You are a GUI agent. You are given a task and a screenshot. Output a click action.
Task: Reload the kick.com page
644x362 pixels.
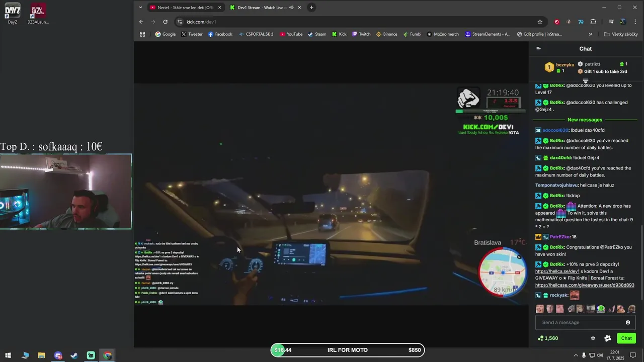(165, 22)
